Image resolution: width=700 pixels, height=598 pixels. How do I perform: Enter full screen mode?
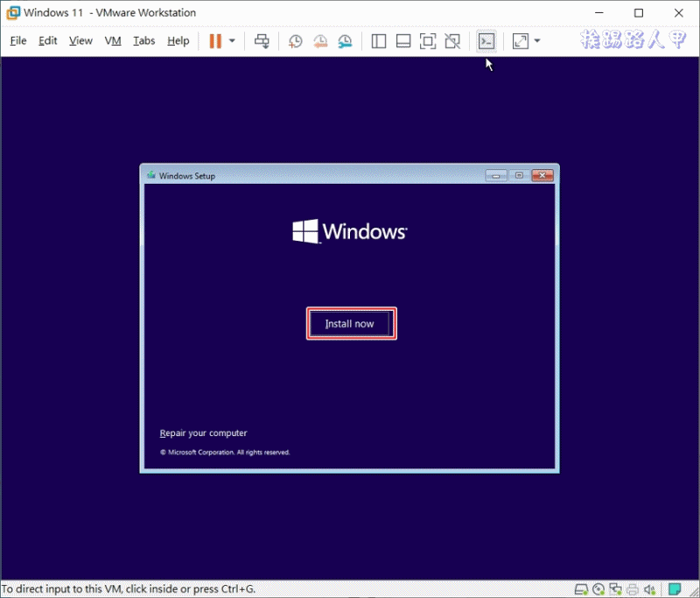pyautogui.click(x=428, y=40)
